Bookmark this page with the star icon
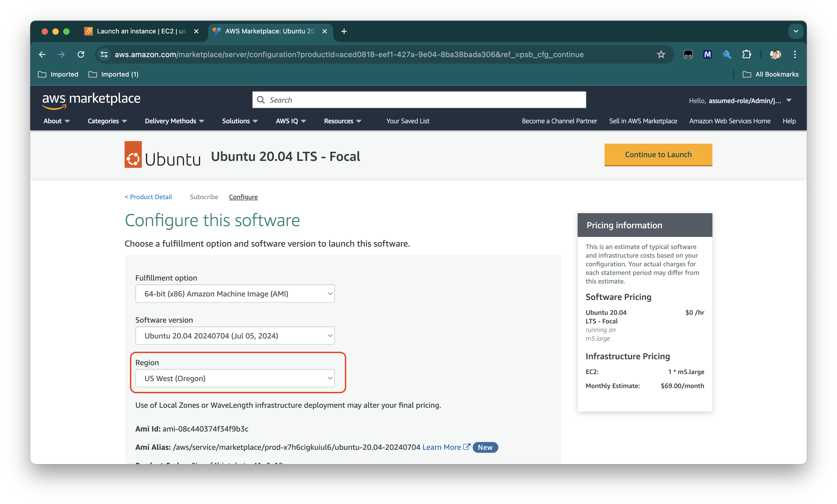The width and height of the screenshot is (837, 504). click(661, 54)
